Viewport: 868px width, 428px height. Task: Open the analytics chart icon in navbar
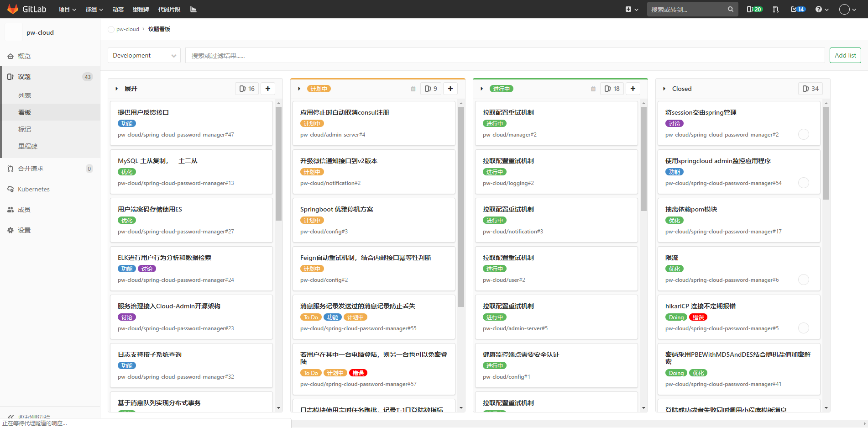193,9
